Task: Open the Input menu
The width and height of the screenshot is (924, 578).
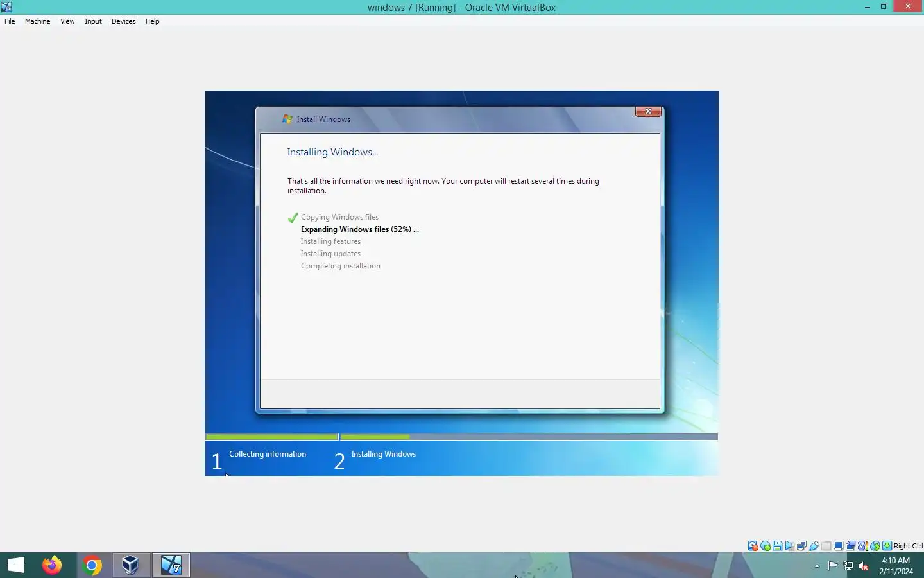Action: coord(93,21)
